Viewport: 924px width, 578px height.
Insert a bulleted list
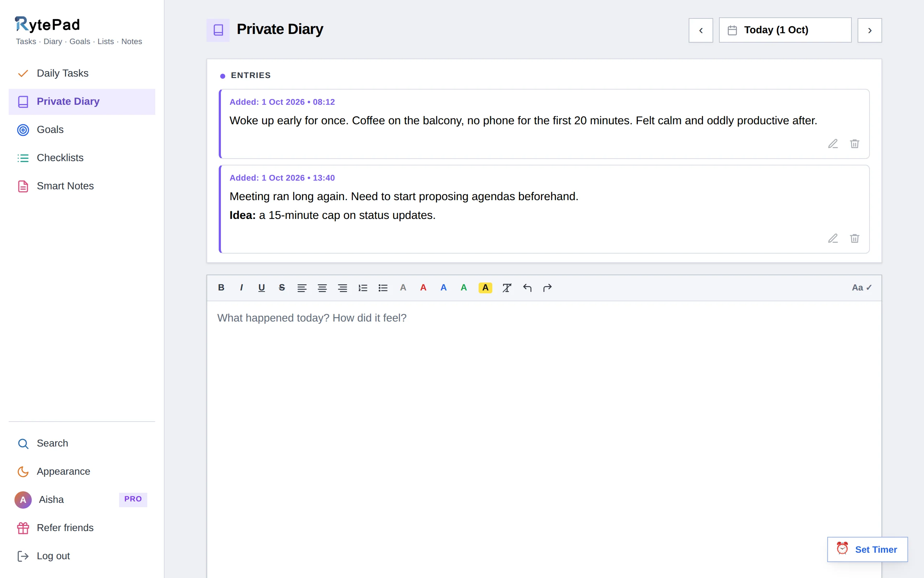point(383,288)
